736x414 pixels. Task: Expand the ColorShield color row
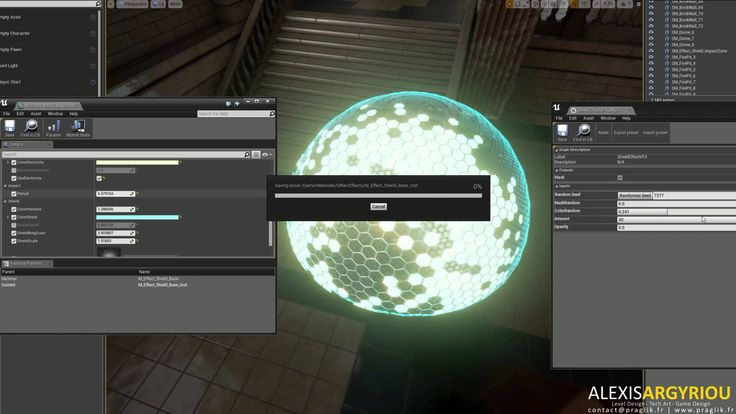tap(8, 217)
